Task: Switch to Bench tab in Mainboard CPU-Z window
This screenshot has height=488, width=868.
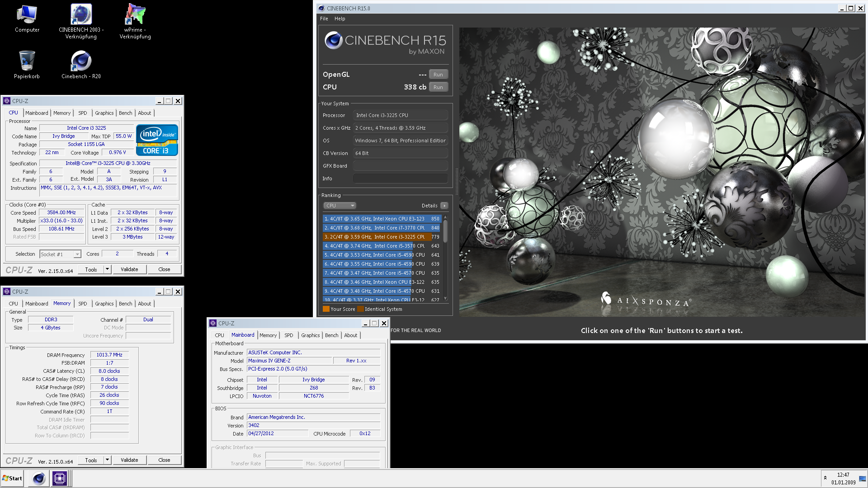Action: coord(331,335)
